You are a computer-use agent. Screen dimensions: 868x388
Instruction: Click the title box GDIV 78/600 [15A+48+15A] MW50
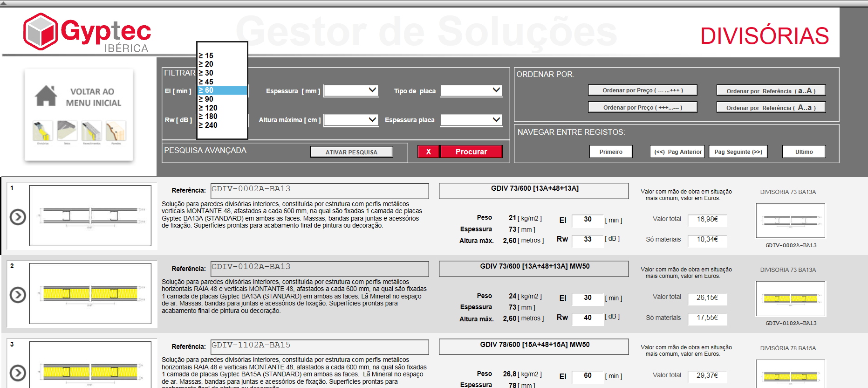point(534,347)
